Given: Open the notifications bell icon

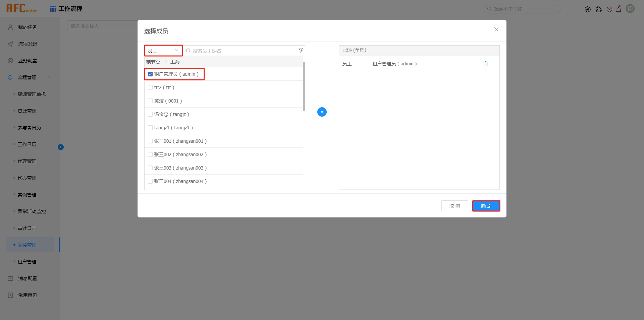Looking at the screenshot, I should click(619, 9).
